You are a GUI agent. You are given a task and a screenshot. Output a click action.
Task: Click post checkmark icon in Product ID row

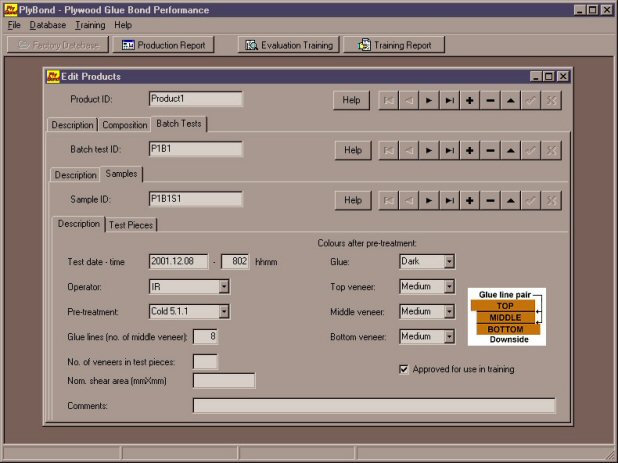point(531,100)
